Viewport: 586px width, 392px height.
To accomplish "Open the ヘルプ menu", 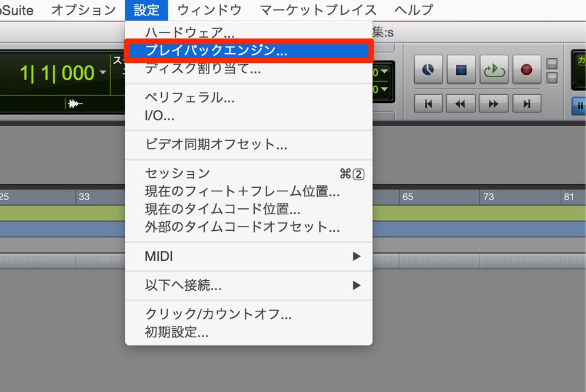I will (414, 10).
